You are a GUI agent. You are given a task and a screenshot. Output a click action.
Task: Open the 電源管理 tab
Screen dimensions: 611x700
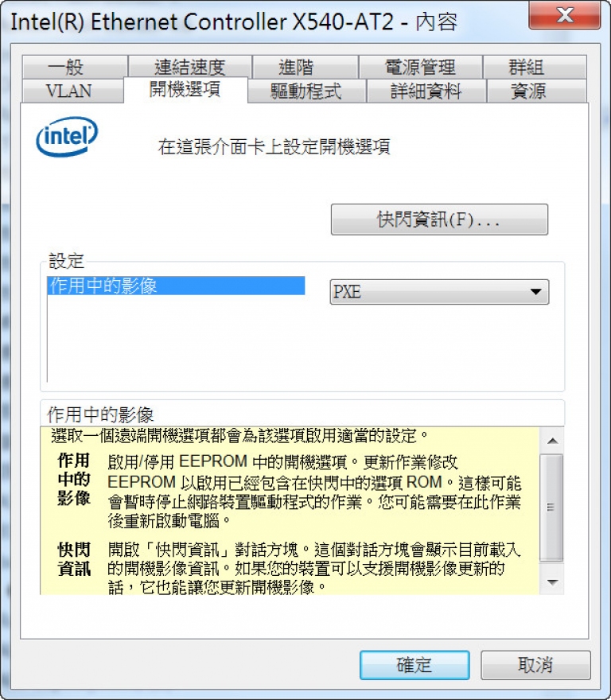(x=420, y=67)
